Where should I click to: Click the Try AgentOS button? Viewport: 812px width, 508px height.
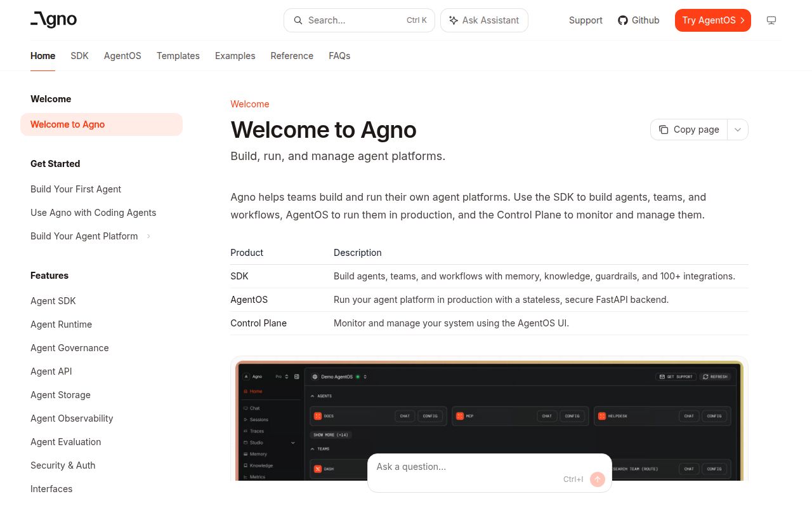713,20
